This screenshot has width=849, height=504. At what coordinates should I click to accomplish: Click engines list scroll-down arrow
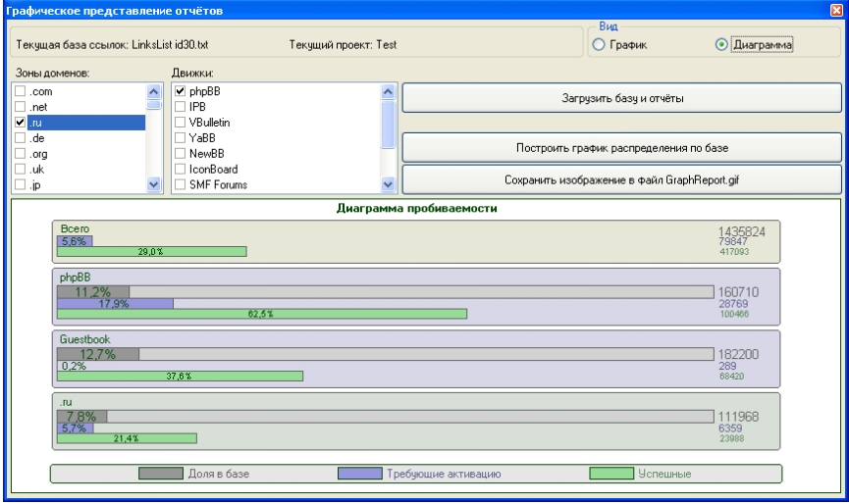388,184
